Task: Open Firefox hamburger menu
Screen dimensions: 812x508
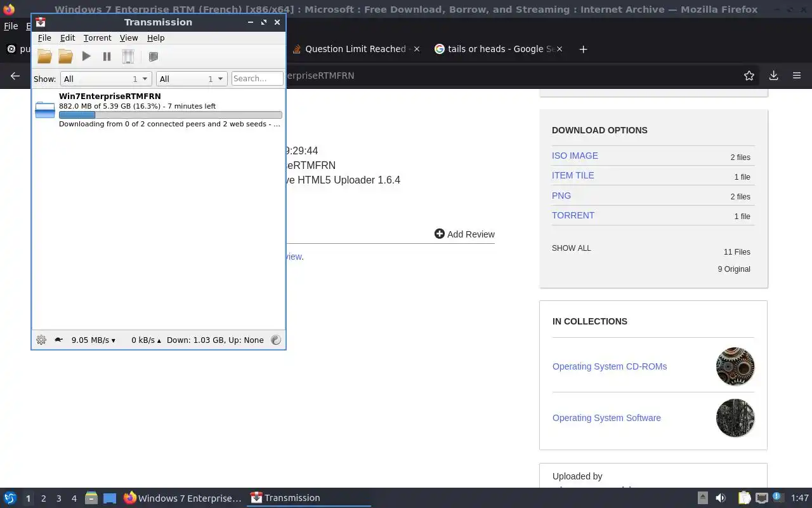Action: (x=797, y=76)
